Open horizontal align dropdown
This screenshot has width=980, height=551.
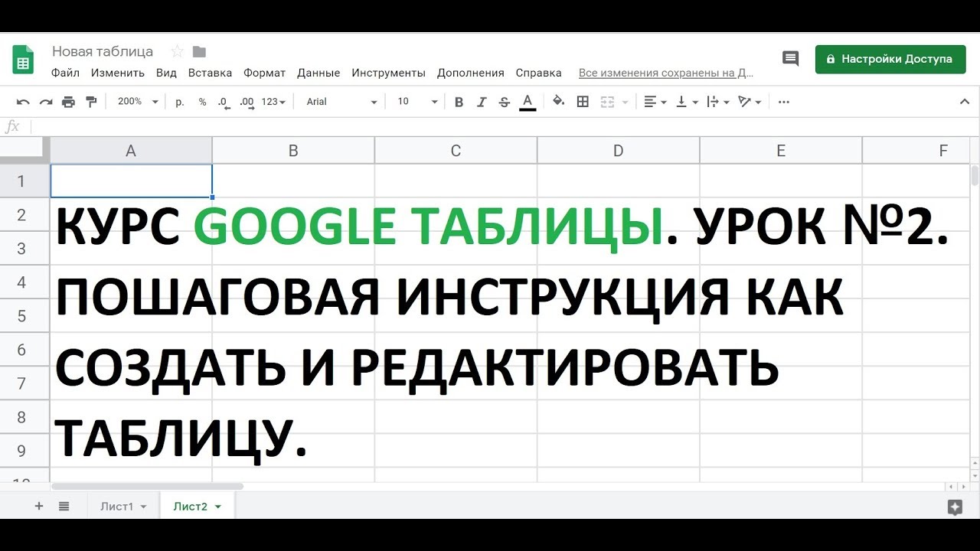pyautogui.click(x=655, y=102)
